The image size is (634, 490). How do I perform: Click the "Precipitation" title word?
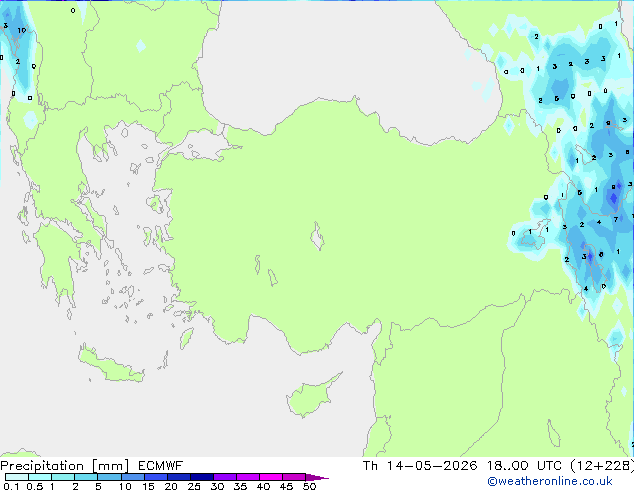(x=42, y=466)
